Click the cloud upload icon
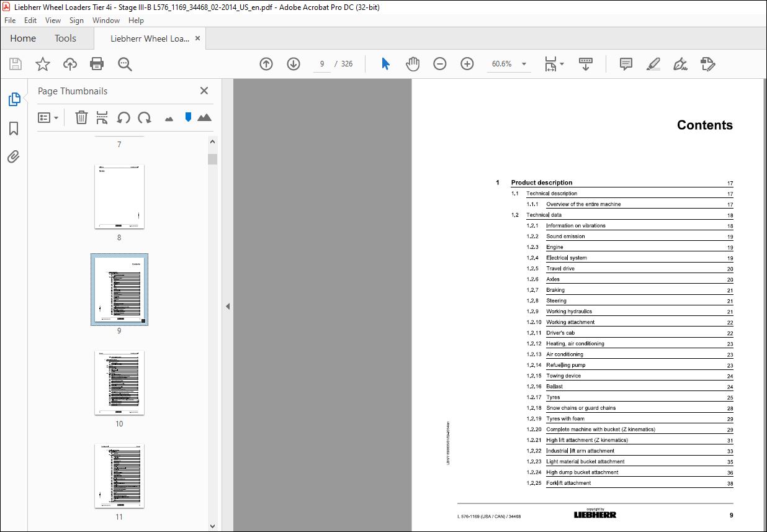The width and height of the screenshot is (767, 532). [70, 64]
